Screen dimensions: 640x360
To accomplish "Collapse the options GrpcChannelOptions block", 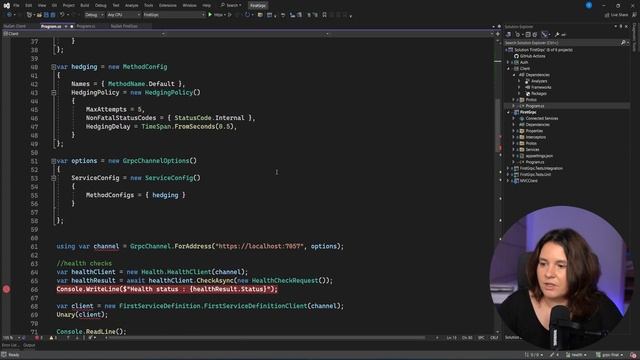I will 53,161.
